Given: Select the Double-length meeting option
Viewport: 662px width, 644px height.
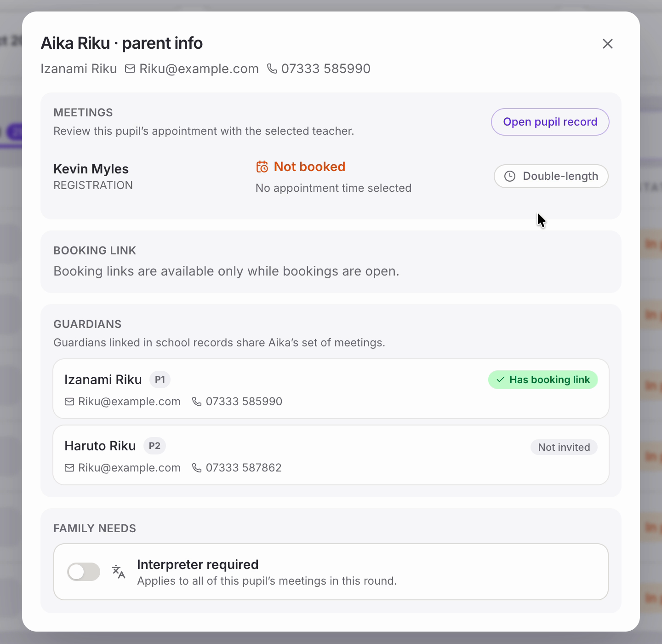Looking at the screenshot, I should point(551,176).
